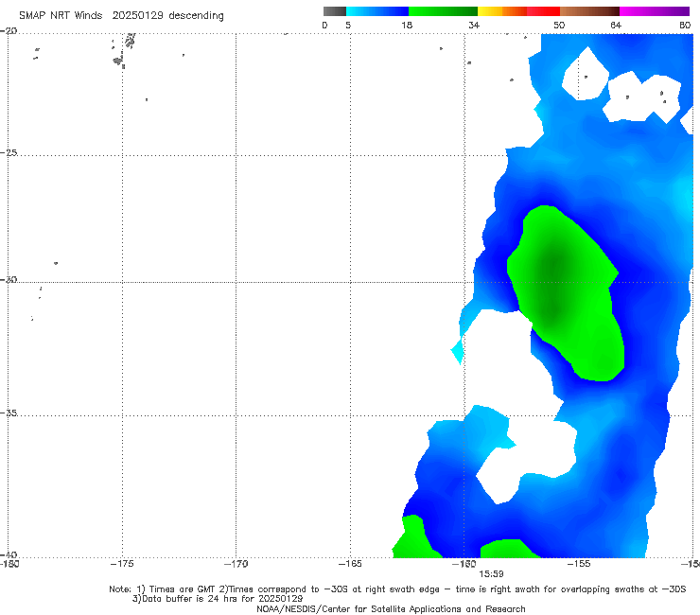Click the longitude label '-170'

coord(236,564)
